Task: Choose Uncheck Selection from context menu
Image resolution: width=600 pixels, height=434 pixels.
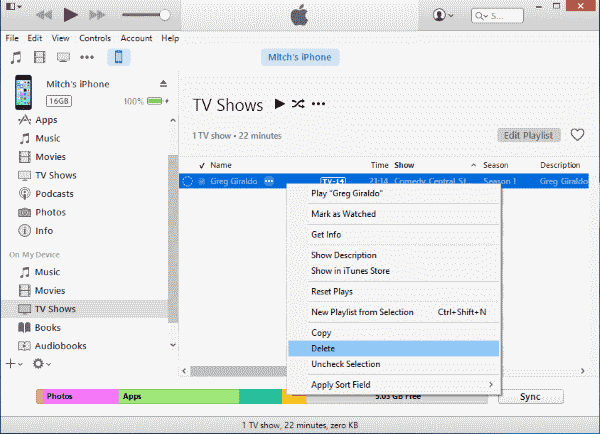Action: tap(346, 364)
